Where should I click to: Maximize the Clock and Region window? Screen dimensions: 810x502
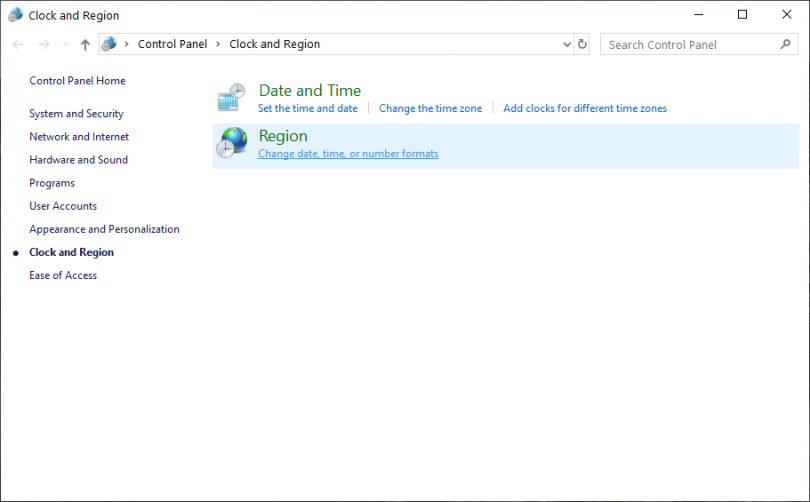[x=742, y=14]
